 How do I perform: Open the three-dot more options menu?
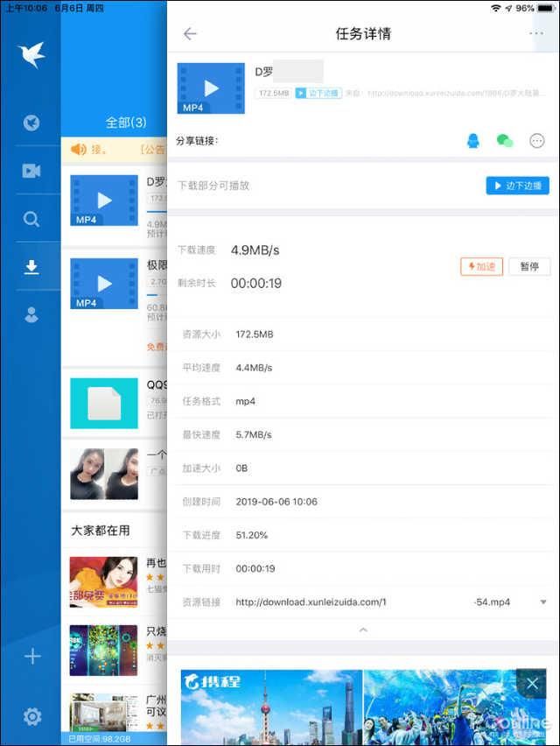(536, 34)
